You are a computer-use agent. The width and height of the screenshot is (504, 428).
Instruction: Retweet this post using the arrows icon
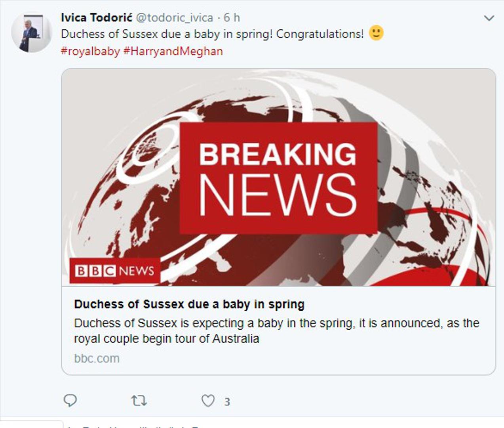pyautogui.click(x=139, y=401)
